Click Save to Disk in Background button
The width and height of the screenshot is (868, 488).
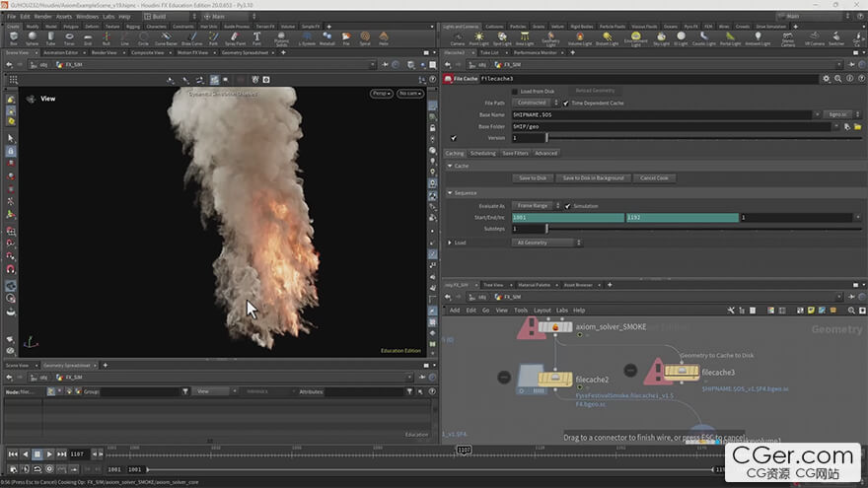[x=593, y=178]
